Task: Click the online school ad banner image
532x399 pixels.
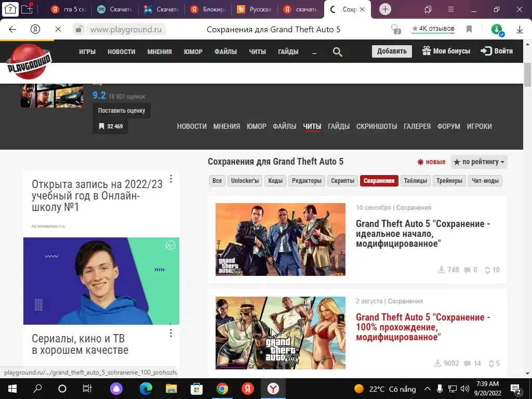Action: 101,281
